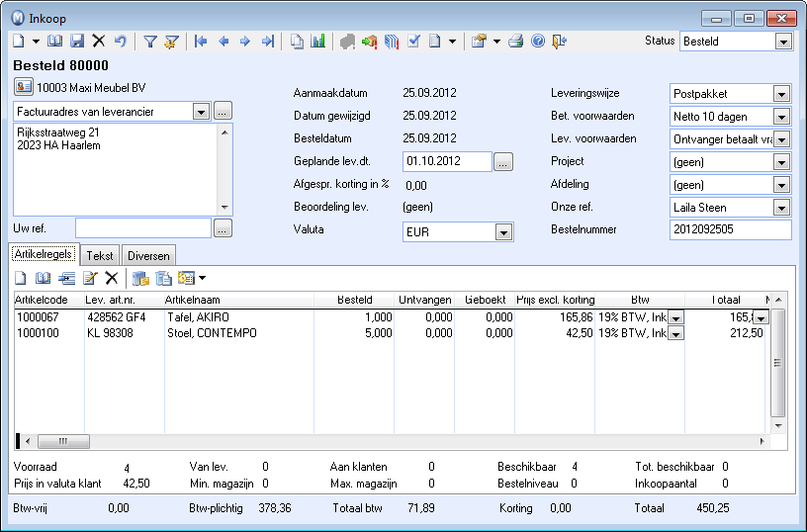
Task: Delete the article line with the X icon
Action: point(112,279)
